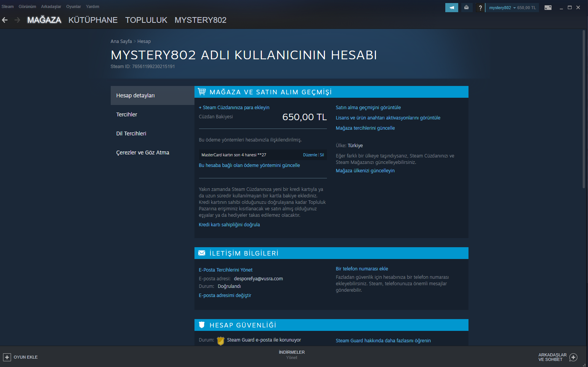Viewport: 588px width, 367px height.
Task: Go forward with the right arrow icon
Action: point(17,20)
